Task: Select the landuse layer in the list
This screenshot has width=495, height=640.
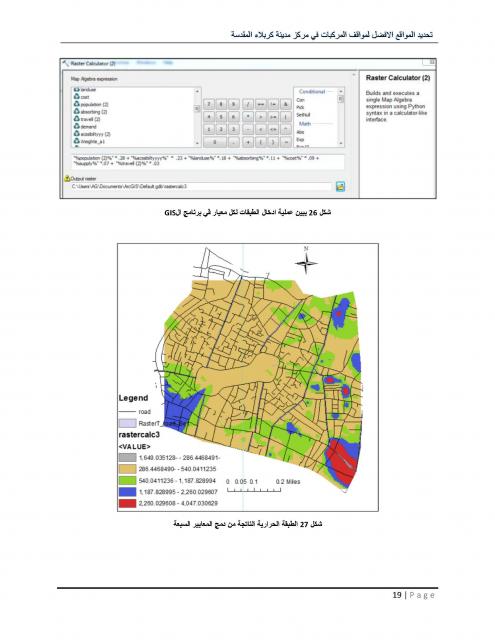Action: tap(88, 89)
